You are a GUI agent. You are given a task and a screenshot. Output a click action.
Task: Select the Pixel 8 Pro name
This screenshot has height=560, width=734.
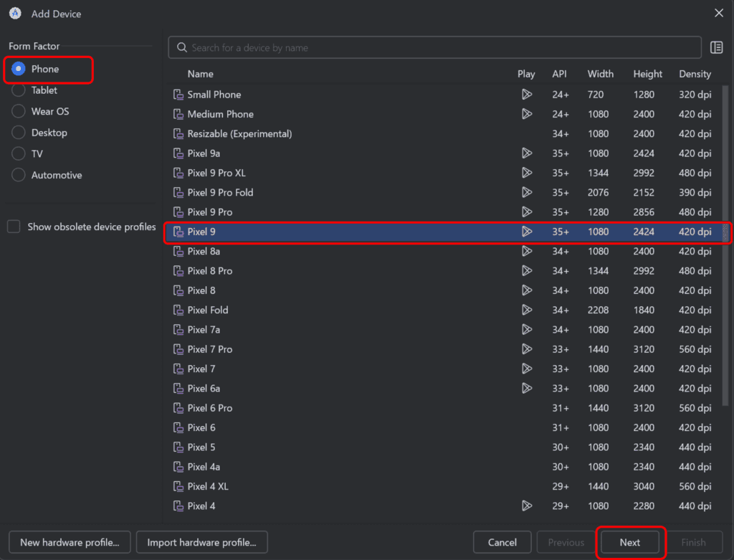(210, 271)
